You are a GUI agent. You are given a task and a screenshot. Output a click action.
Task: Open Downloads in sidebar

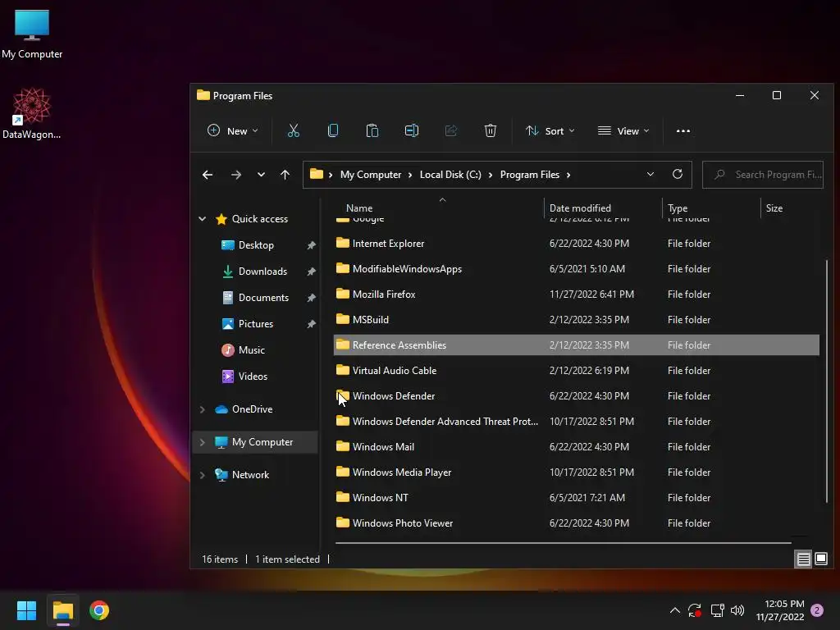(262, 272)
